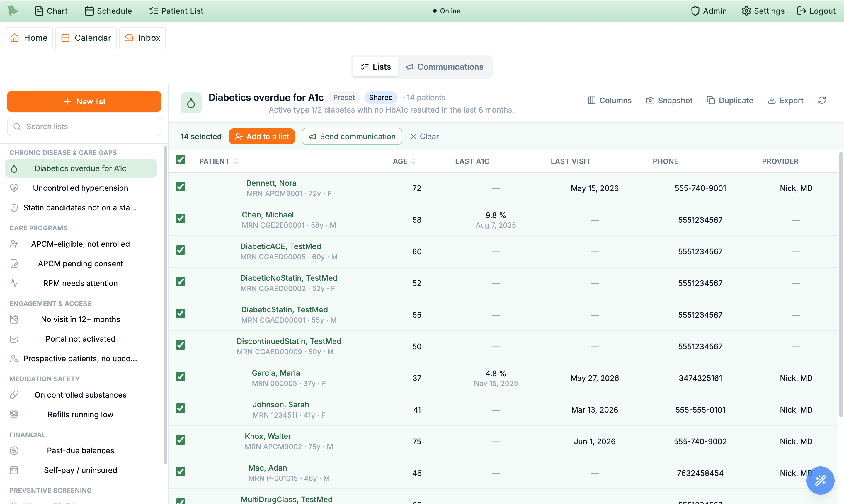
Task: Click the Last A1c column header
Action: click(472, 161)
